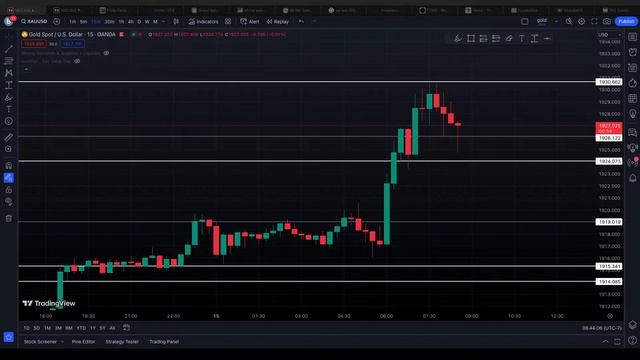Select the 1h timeframe

tap(121, 22)
